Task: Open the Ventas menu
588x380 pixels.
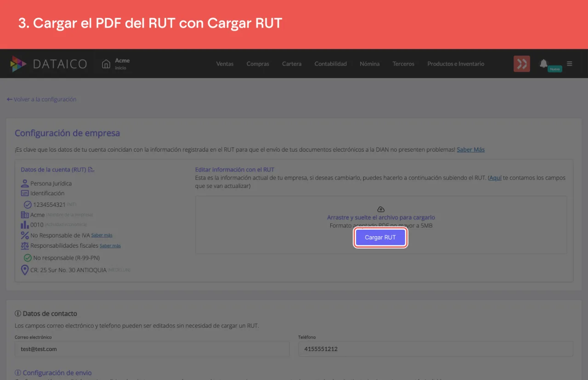Action: (x=225, y=64)
